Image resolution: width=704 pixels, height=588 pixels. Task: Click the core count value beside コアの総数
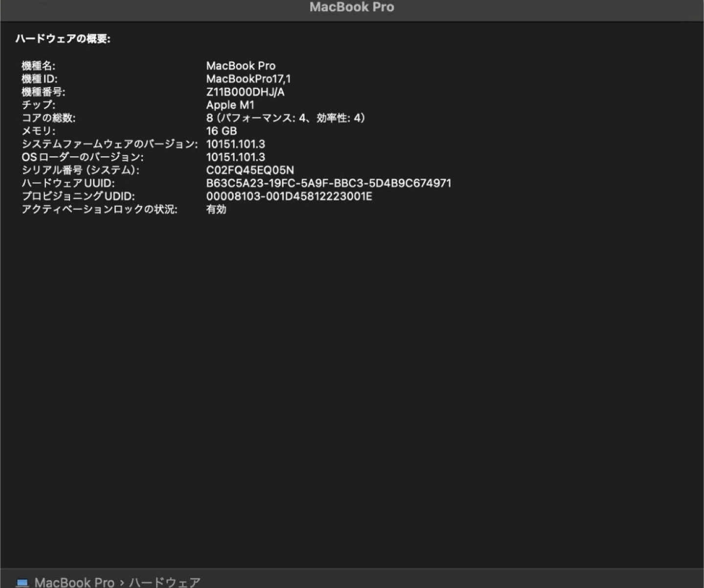(x=286, y=118)
